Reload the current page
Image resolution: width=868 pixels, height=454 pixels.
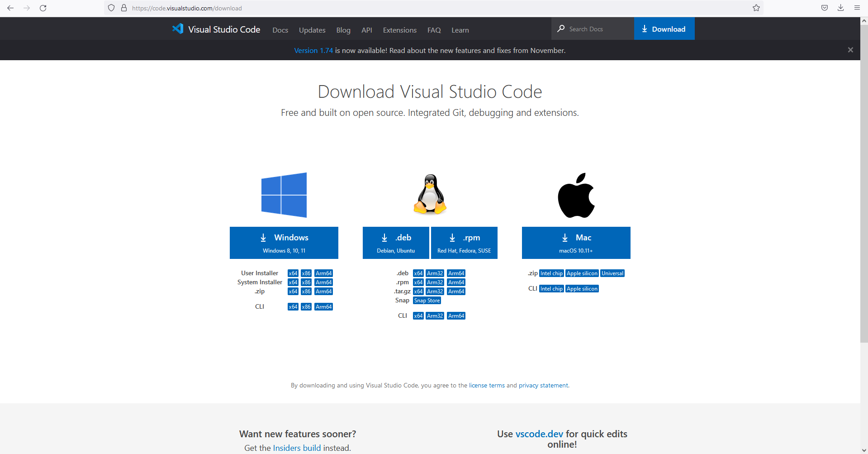pos(43,8)
